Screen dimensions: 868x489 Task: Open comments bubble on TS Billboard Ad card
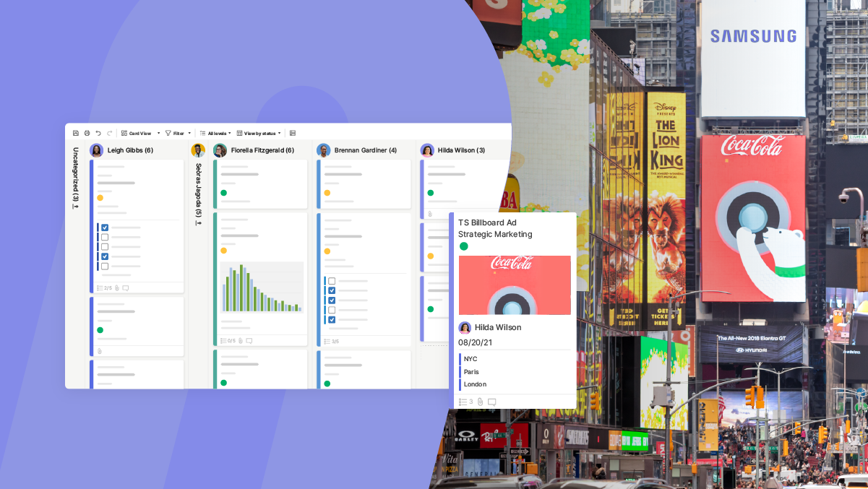pyautogui.click(x=494, y=402)
